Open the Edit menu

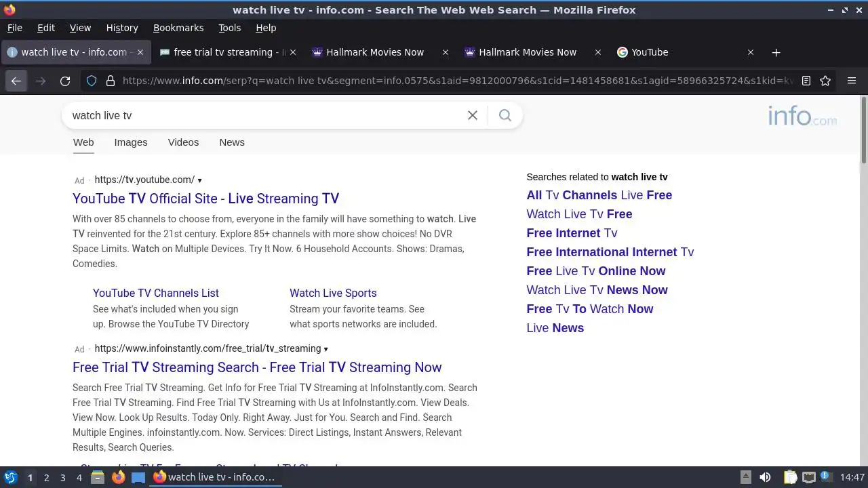46,28
